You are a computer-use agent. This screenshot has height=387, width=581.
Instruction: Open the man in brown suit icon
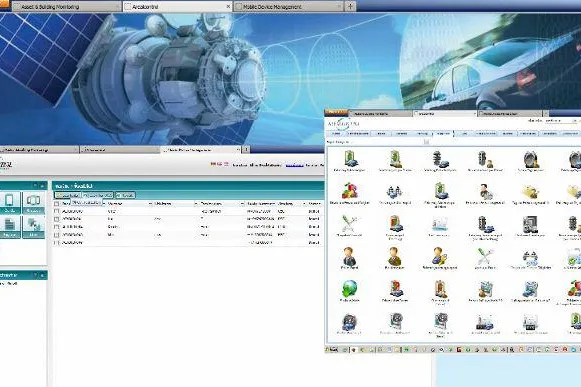click(395, 256)
